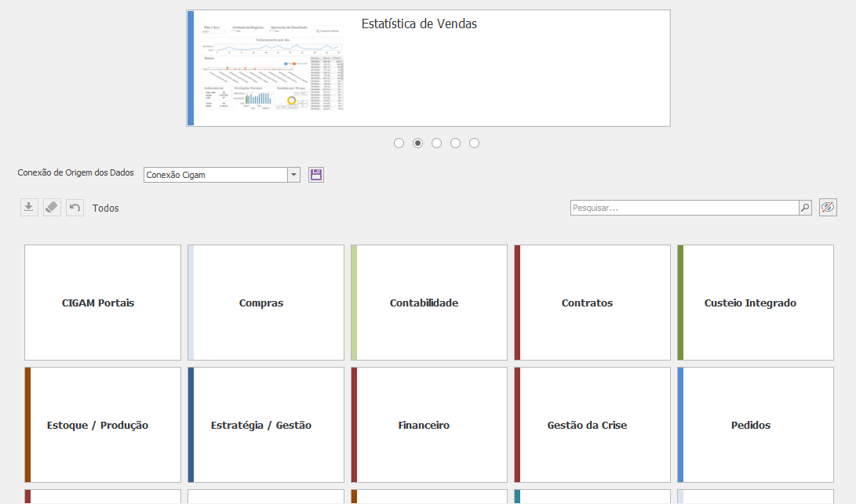Select the fourth carousel radio button

pos(455,143)
